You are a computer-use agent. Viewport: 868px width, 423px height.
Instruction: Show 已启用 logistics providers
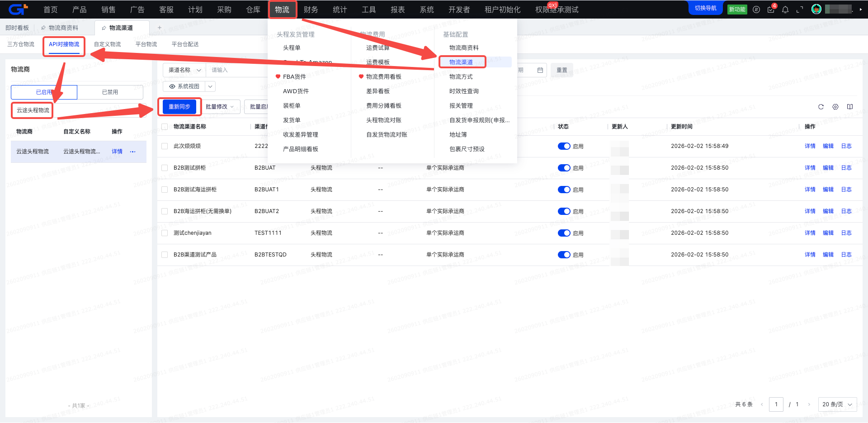(x=44, y=92)
